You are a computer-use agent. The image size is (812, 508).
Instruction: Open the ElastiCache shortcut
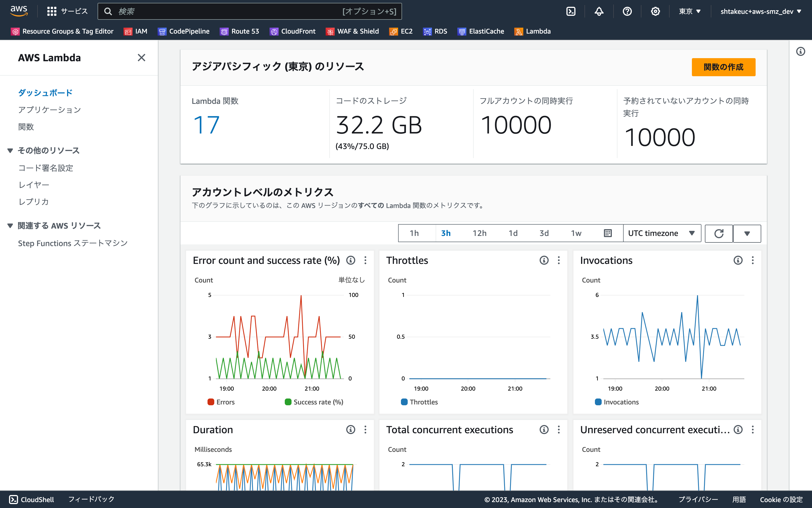pyautogui.click(x=480, y=31)
